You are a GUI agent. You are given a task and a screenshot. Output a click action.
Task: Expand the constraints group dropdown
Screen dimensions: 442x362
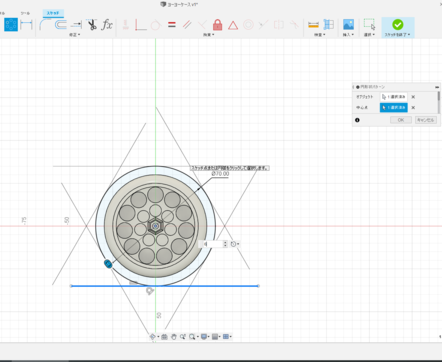point(209,35)
